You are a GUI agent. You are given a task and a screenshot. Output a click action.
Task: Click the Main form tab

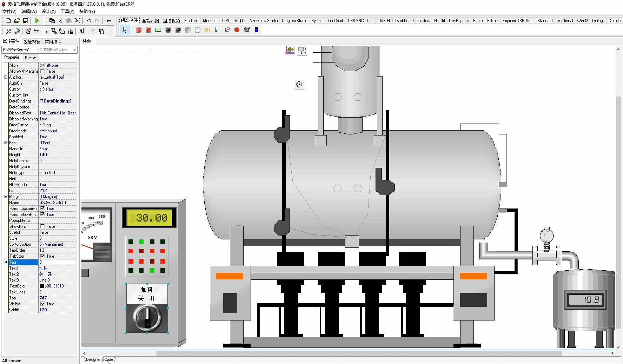[87, 41]
